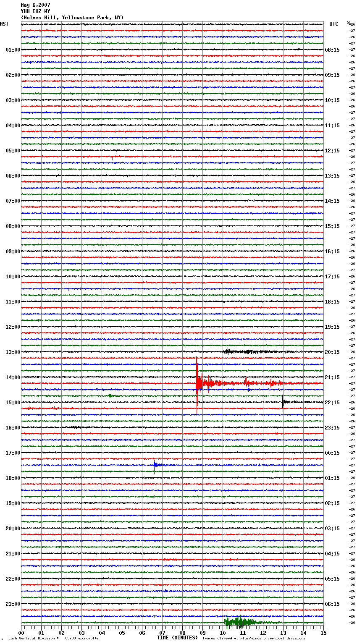Click the 04:15 UTC time label
The image size is (357, 644).
332,554
